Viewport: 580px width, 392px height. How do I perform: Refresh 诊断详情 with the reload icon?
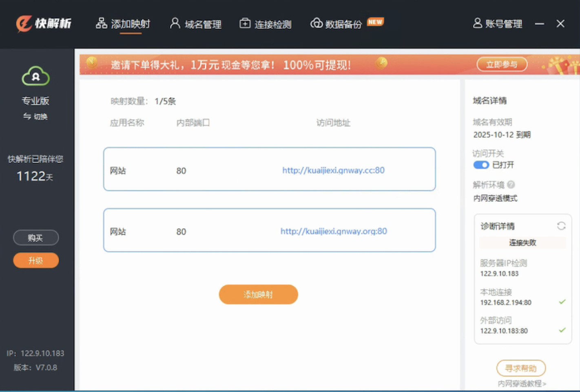561,226
